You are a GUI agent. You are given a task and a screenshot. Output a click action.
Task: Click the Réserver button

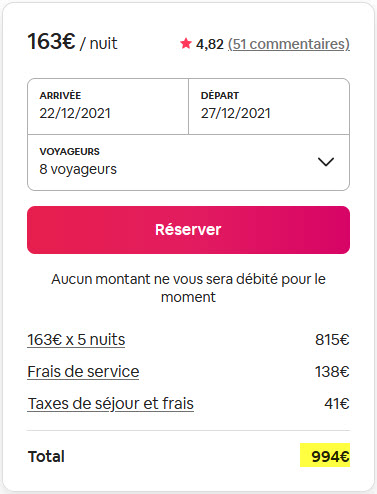[188, 230]
